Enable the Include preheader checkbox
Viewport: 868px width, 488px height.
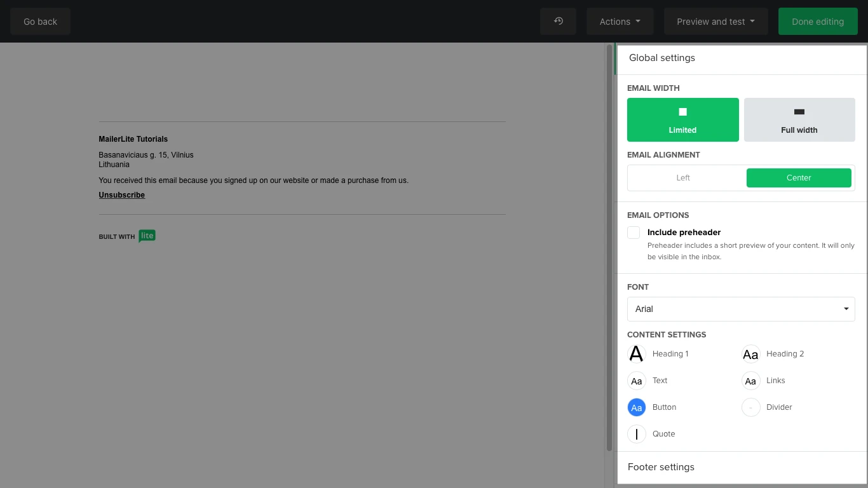[x=634, y=233]
